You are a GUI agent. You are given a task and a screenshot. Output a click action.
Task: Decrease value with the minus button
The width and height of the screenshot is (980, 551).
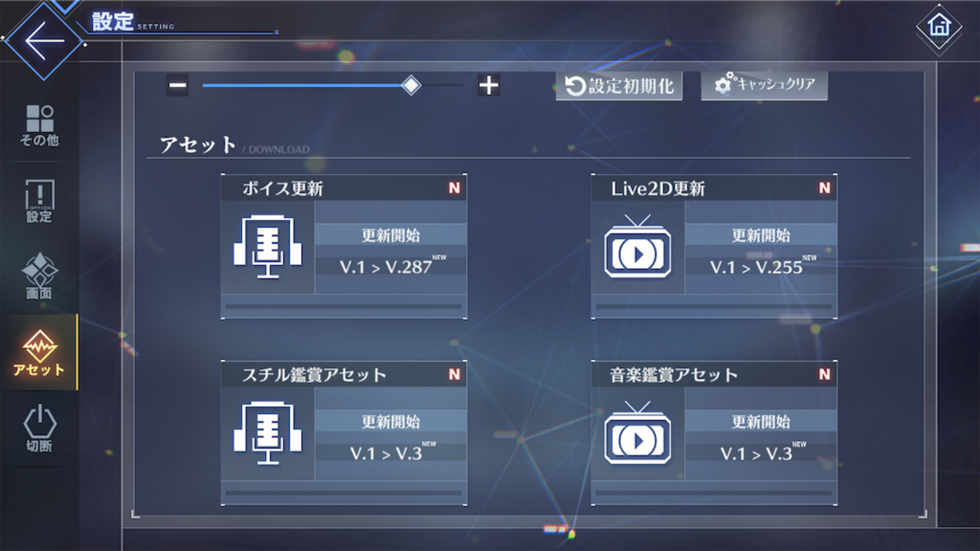click(178, 85)
